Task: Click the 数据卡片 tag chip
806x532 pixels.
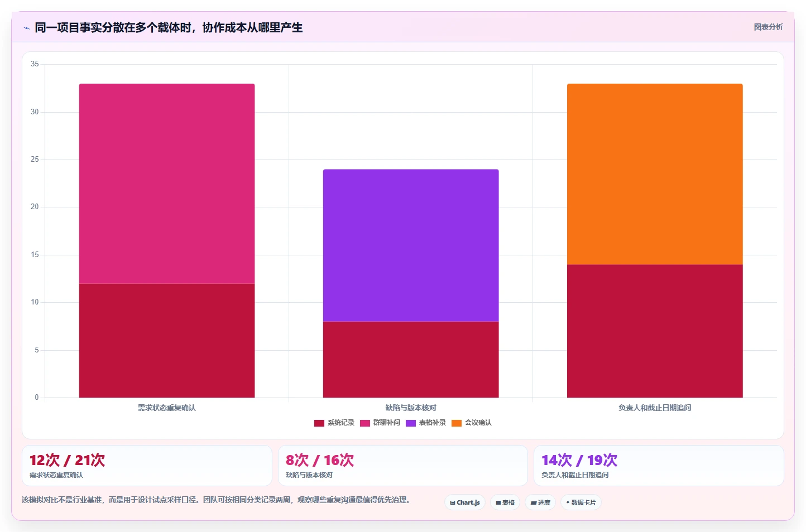Action: tap(581, 502)
